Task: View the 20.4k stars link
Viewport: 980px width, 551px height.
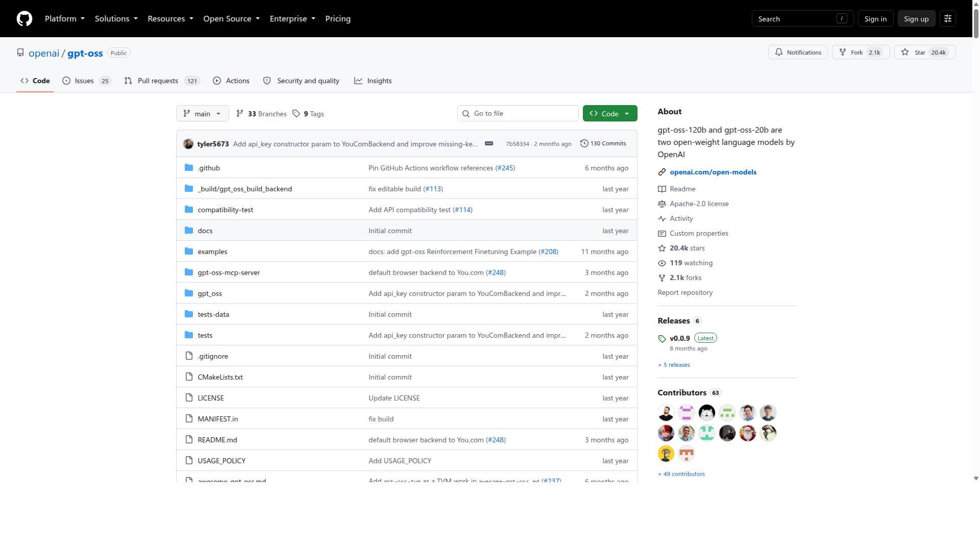Action: (681, 248)
